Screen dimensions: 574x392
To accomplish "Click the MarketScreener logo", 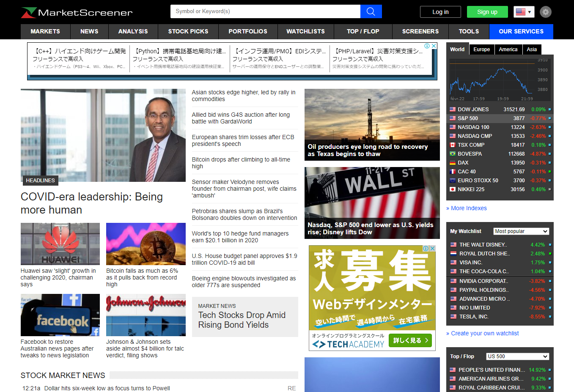I will (x=77, y=13).
